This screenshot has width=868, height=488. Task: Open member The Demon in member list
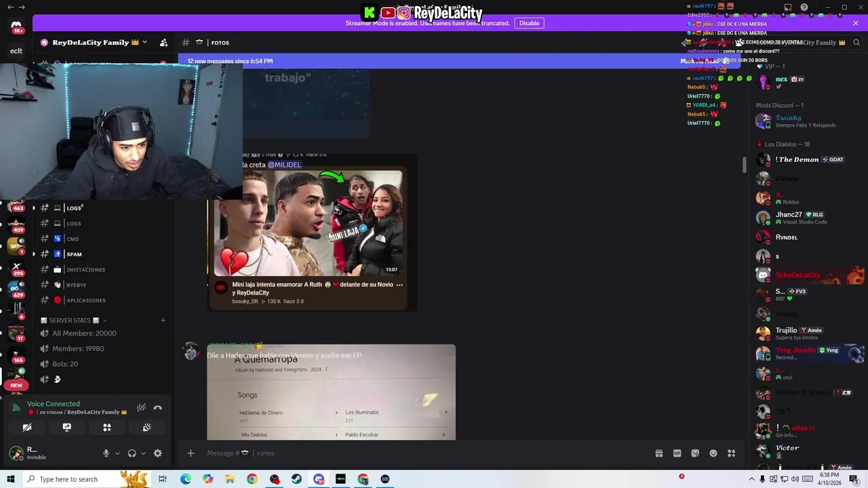pos(807,160)
